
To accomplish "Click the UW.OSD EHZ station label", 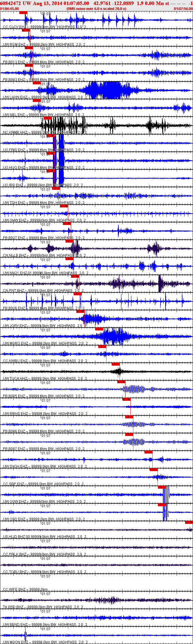I will point(14,519).
